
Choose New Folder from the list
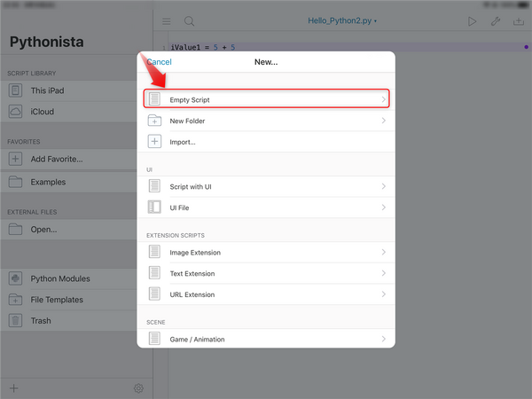point(187,121)
